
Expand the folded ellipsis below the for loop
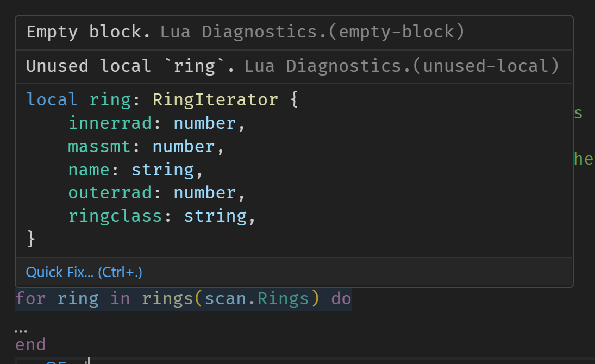click(21, 330)
